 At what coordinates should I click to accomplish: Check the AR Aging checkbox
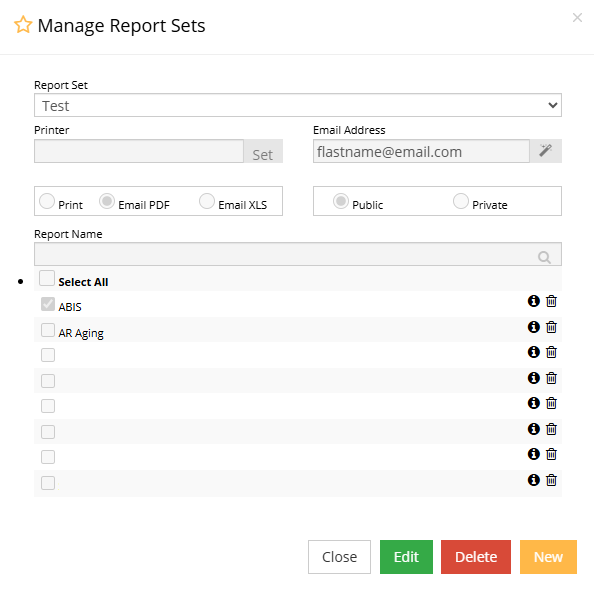tap(48, 330)
